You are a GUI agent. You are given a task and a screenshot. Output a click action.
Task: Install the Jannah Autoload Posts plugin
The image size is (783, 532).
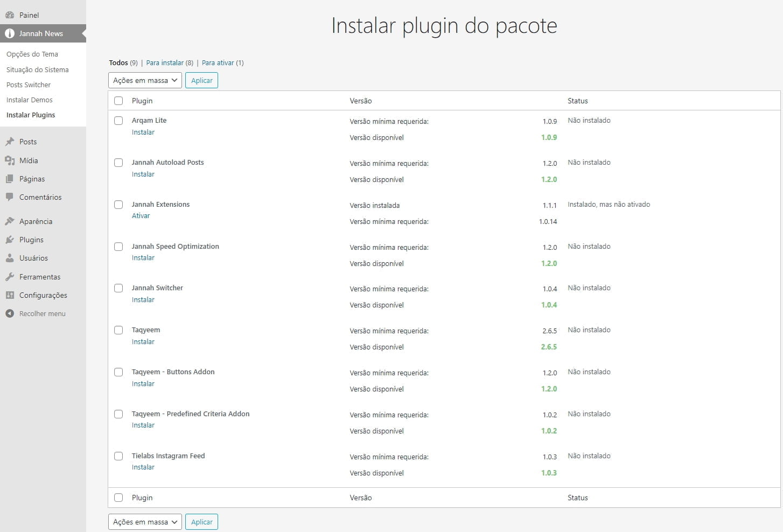tap(143, 174)
